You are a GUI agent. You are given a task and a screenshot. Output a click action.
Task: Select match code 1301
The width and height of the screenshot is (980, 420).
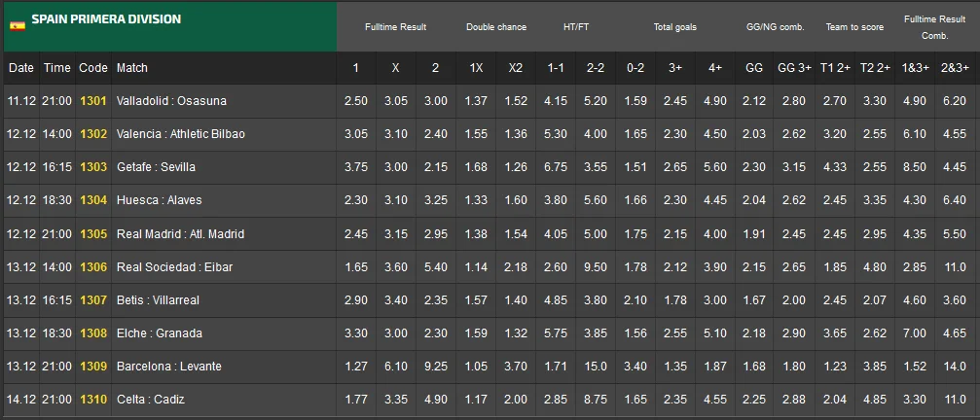93,101
